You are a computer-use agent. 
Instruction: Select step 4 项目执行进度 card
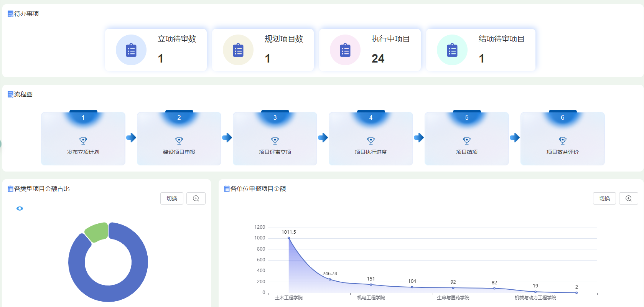tap(371, 139)
